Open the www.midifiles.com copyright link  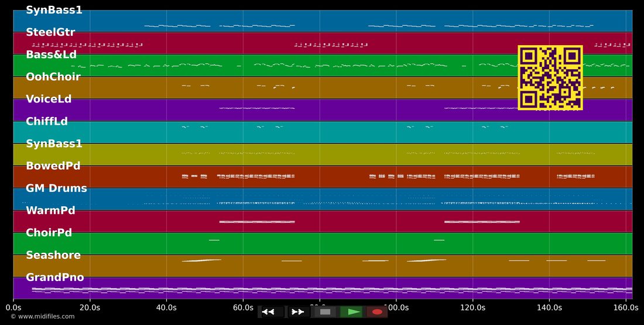click(x=43, y=316)
